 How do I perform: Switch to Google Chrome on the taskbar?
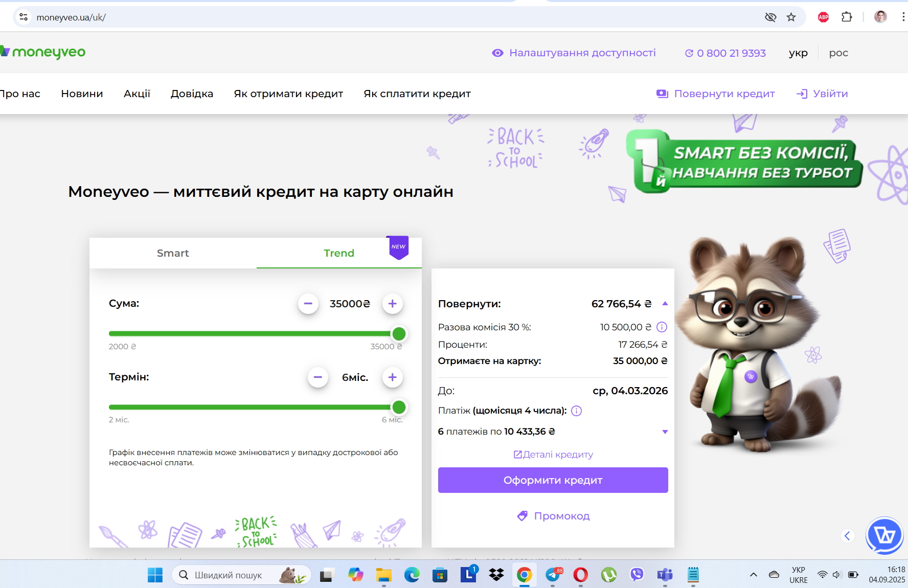coord(524,575)
